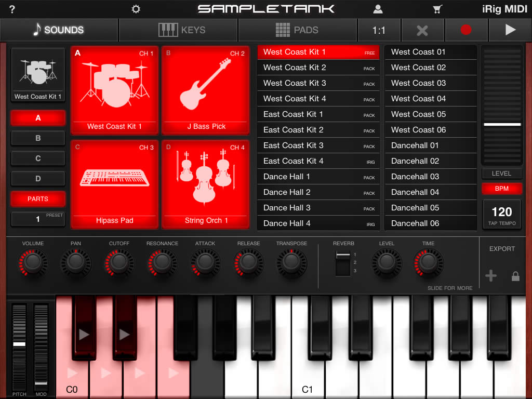This screenshot has height=399, width=532.
Task: Select the A part button
Action: tap(38, 118)
